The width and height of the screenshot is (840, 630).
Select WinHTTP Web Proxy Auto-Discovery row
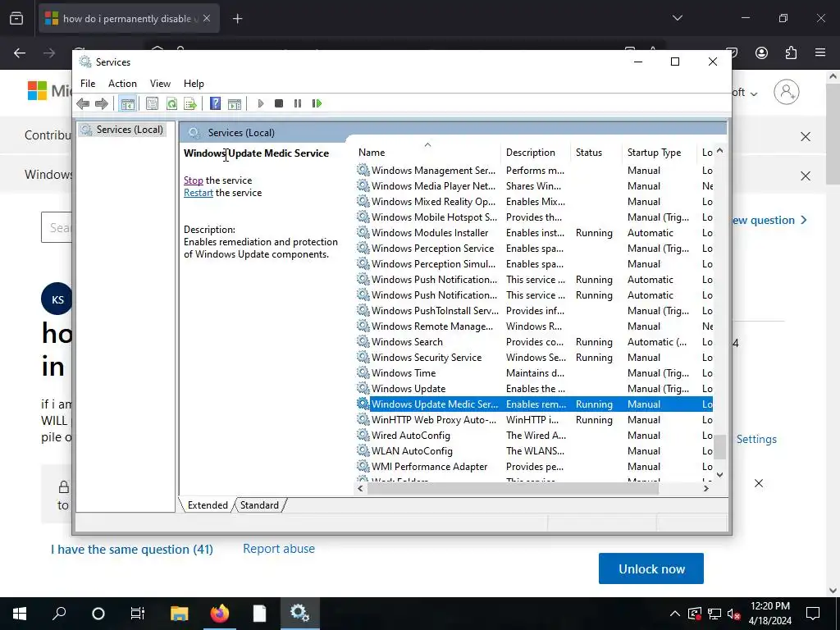[x=533, y=419]
